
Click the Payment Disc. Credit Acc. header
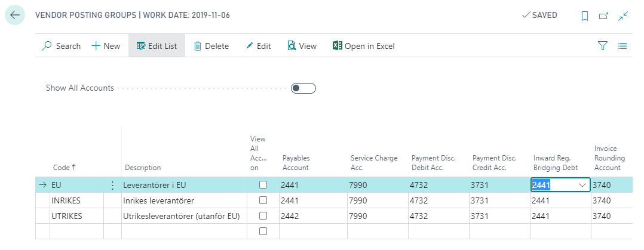coord(495,162)
